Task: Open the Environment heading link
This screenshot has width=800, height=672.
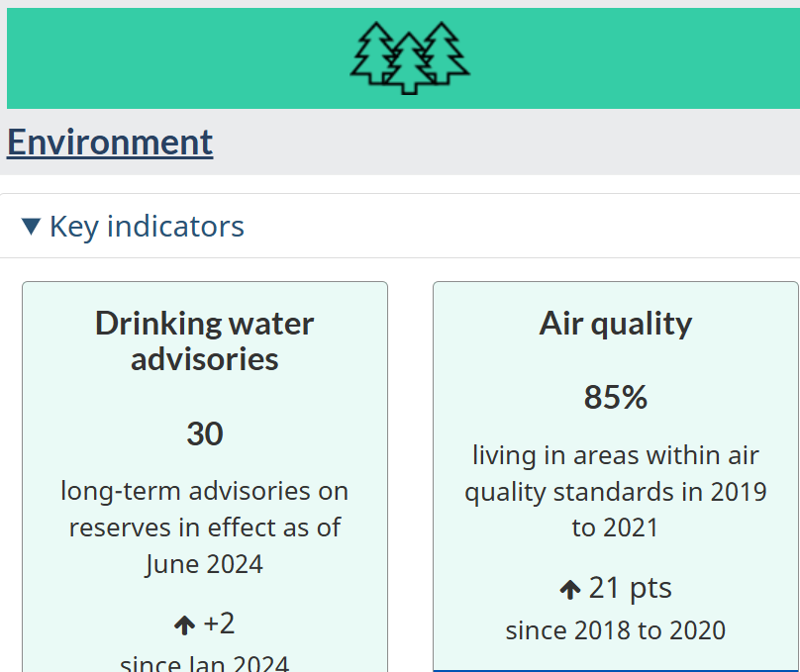Action: point(110,142)
